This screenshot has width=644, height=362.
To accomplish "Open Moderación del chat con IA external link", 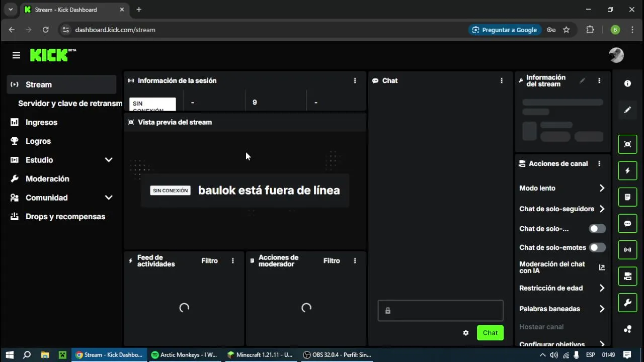I will coord(602,267).
